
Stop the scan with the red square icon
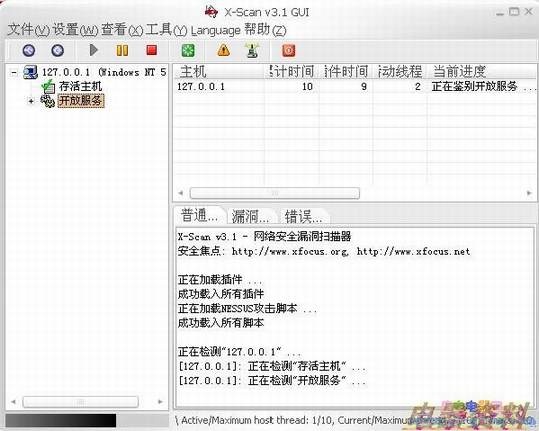coord(152,50)
